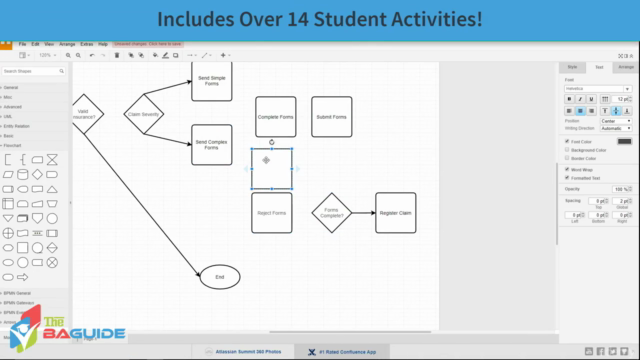Select the right arrow transfer shape
Viewport: 640px width, 360px height.
click(x=22, y=277)
